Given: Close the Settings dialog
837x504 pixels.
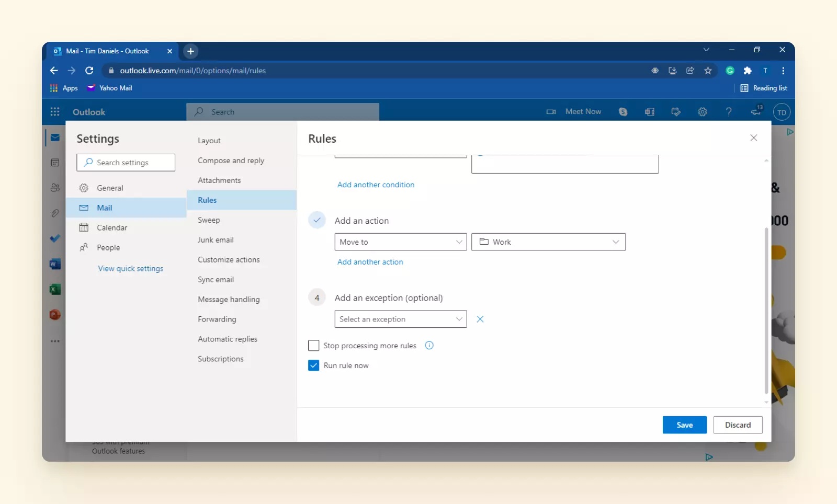Looking at the screenshot, I should (x=754, y=138).
